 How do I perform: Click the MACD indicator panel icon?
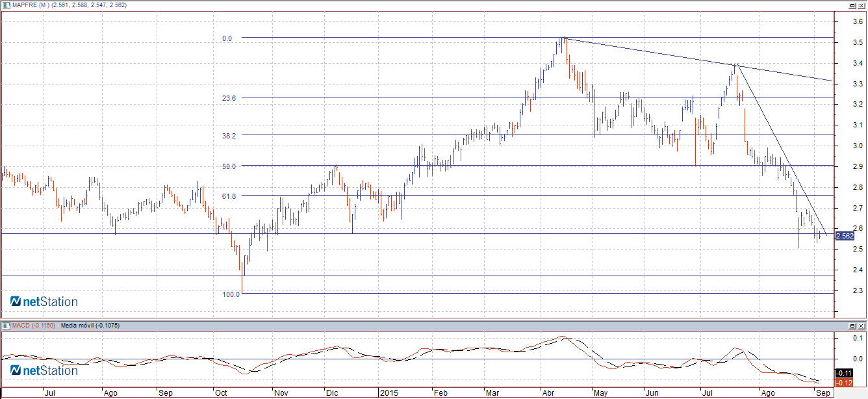tap(6, 324)
